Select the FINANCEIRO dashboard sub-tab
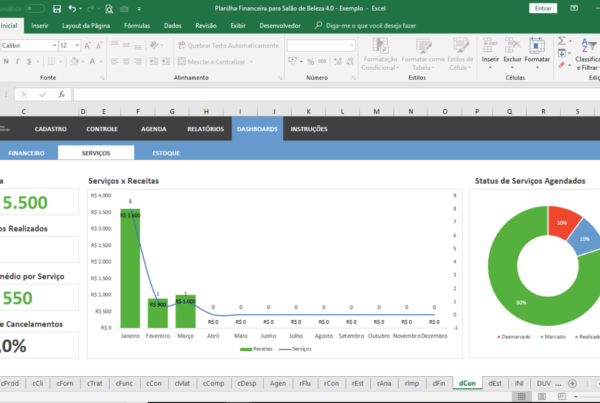The image size is (600, 403). tap(26, 153)
